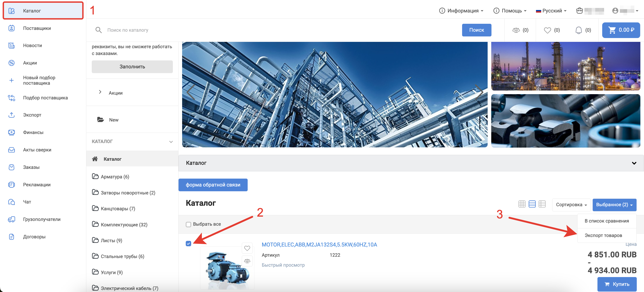
Task: Uncheck the motor product checkbox
Action: (188, 243)
